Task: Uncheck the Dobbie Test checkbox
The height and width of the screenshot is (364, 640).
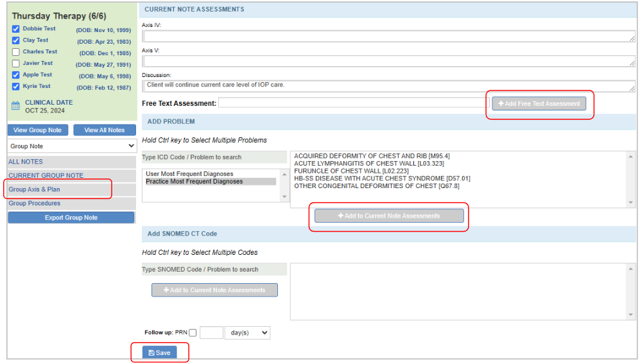Action: [16, 29]
